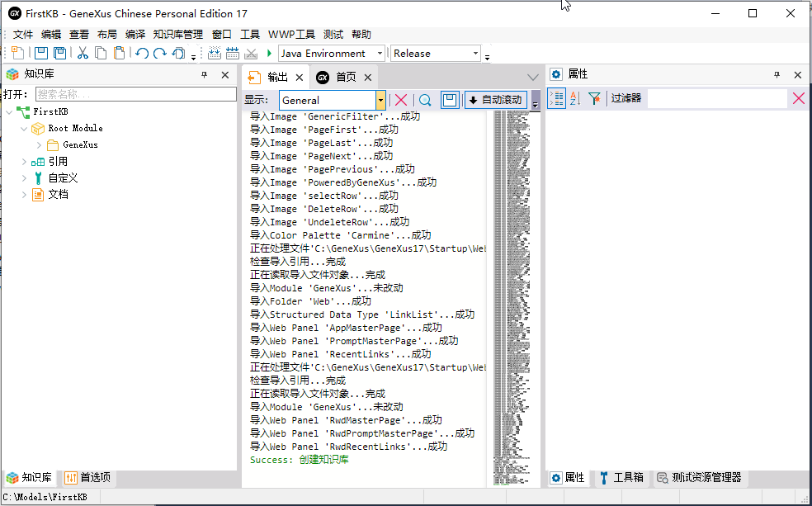Image resolution: width=812 pixels, height=506 pixels.
Task: Collapse the Root Module node
Action: (x=24, y=128)
